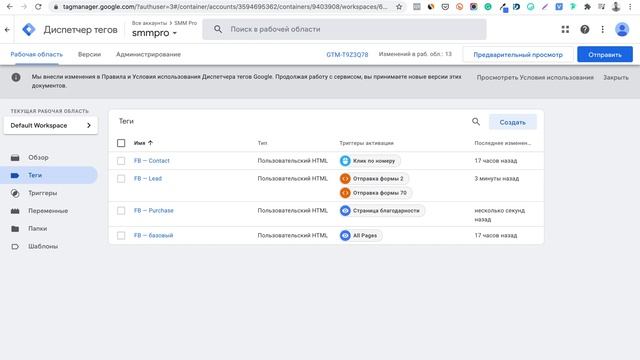Image resolution: width=640 pixels, height=360 pixels.
Task: Click Просмотреть Условия использования link
Action: pyautogui.click(x=535, y=77)
